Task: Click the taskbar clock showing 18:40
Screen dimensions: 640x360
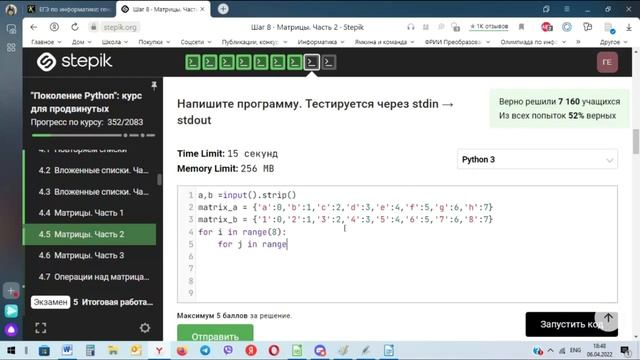Action: click(x=600, y=350)
